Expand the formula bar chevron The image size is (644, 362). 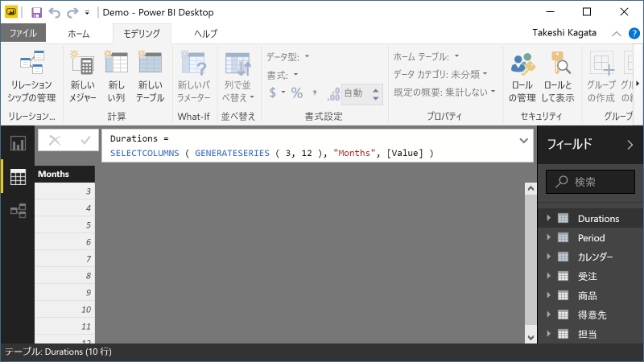point(524,141)
